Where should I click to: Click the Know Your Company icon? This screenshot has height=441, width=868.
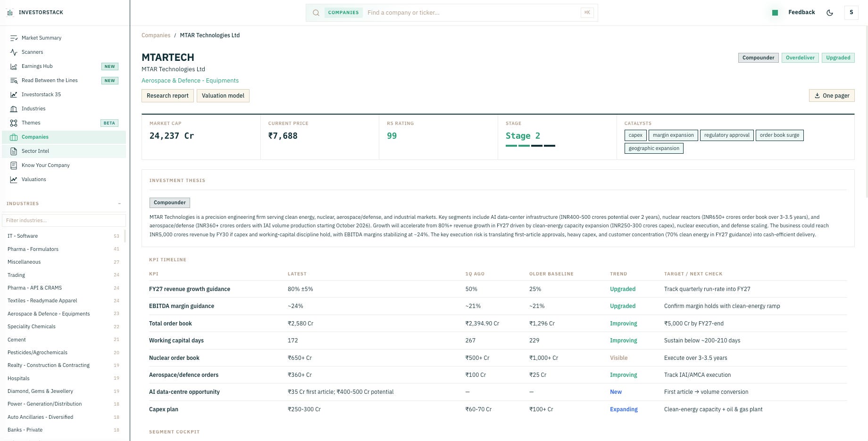coord(14,165)
